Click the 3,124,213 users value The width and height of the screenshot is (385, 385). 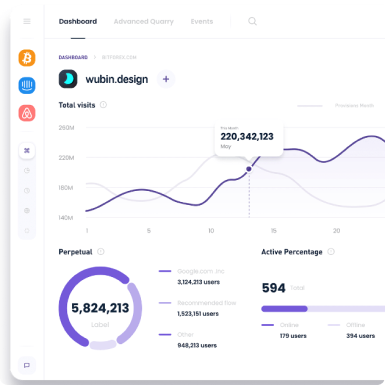point(198,282)
